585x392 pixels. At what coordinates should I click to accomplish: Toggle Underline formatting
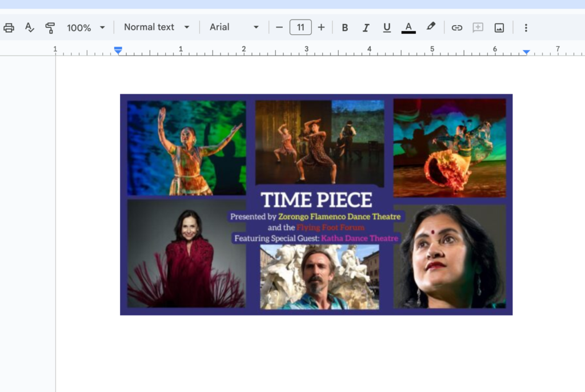pos(387,27)
